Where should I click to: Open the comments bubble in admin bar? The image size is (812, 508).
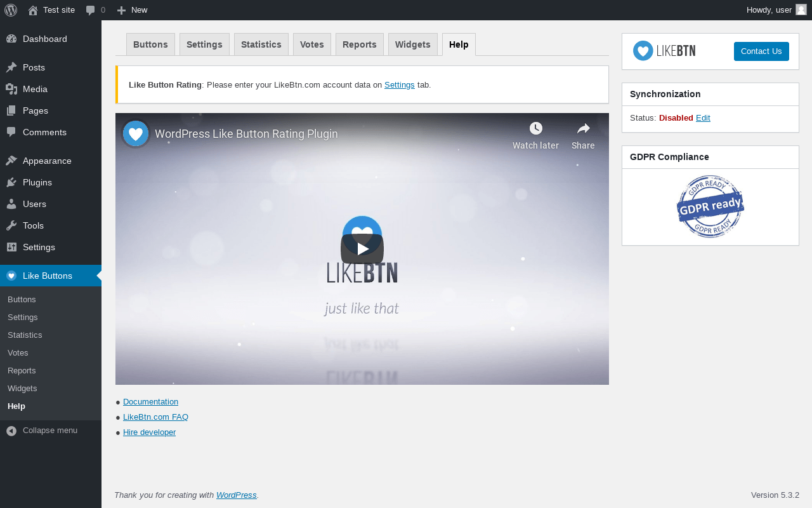(x=91, y=10)
